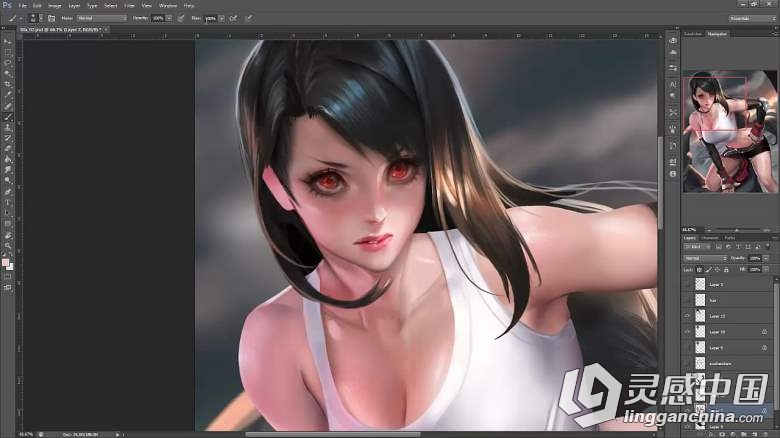Toggle Lock all padlock icon
The image size is (780, 438).
(726, 270)
